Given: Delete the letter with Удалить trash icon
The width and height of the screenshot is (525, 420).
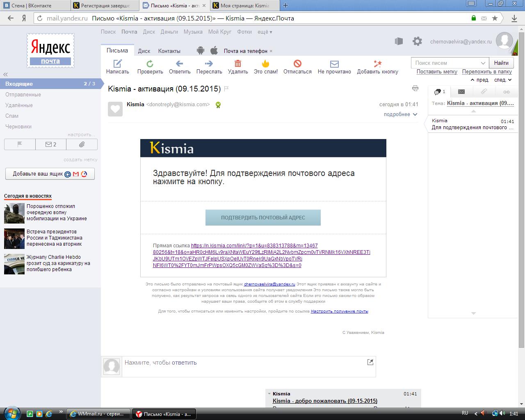Looking at the screenshot, I should click(x=238, y=64).
